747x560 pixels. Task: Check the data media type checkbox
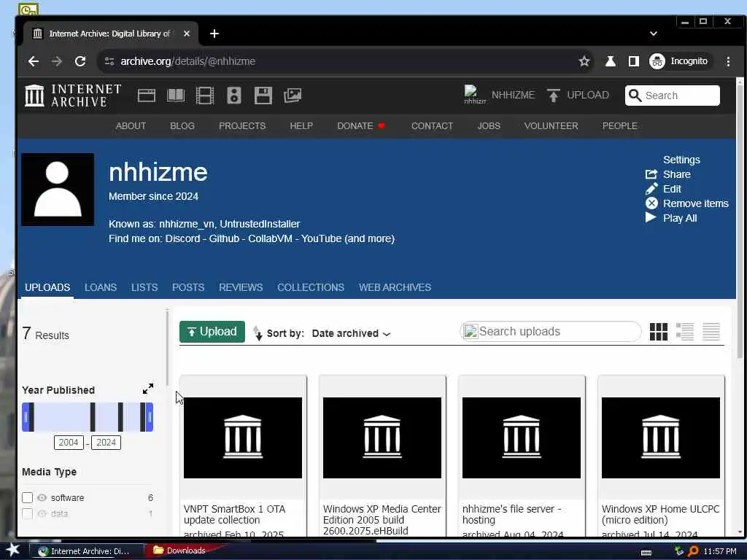point(27,514)
